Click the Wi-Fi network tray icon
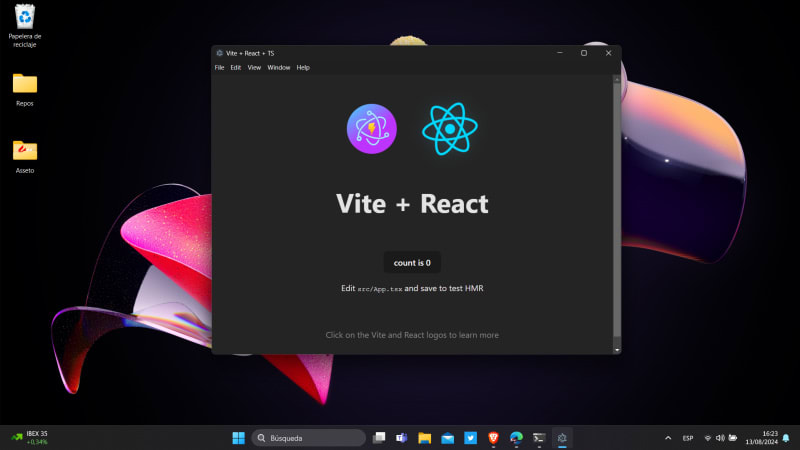The height and width of the screenshot is (450, 800). (x=708, y=438)
